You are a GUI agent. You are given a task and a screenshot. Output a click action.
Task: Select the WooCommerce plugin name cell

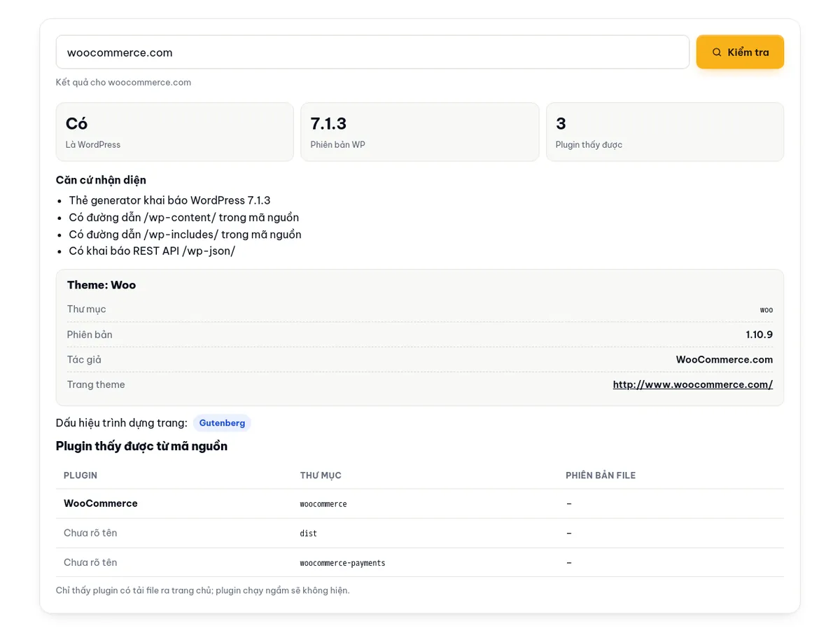[101, 503]
